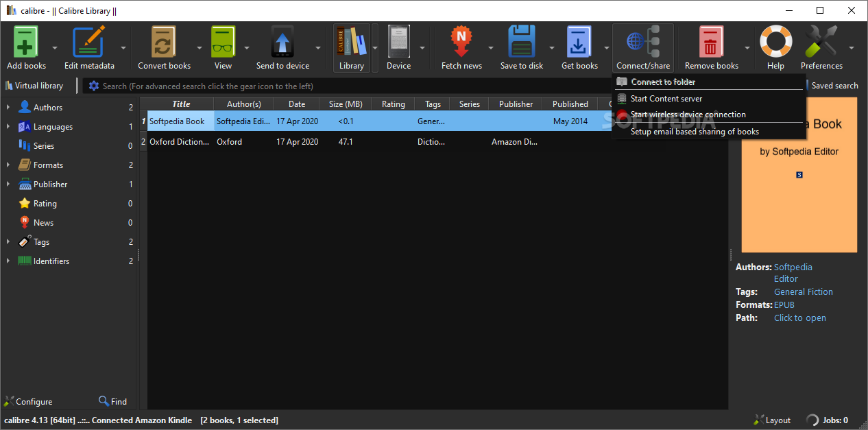868x430 pixels.
Task: Expand the Publisher tree node
Action: tap(8, 184)
